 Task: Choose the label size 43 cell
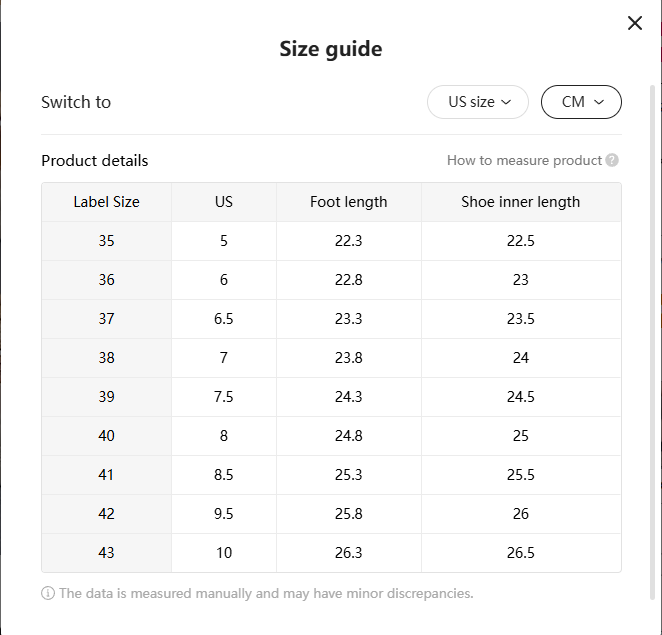(x=107, y=553)
